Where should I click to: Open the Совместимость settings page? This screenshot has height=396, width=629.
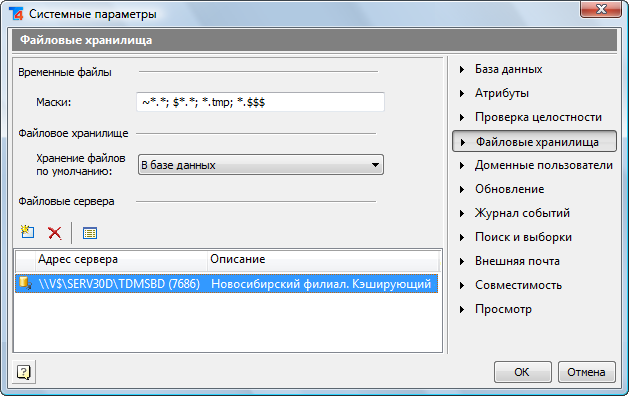tap(518, 285)
